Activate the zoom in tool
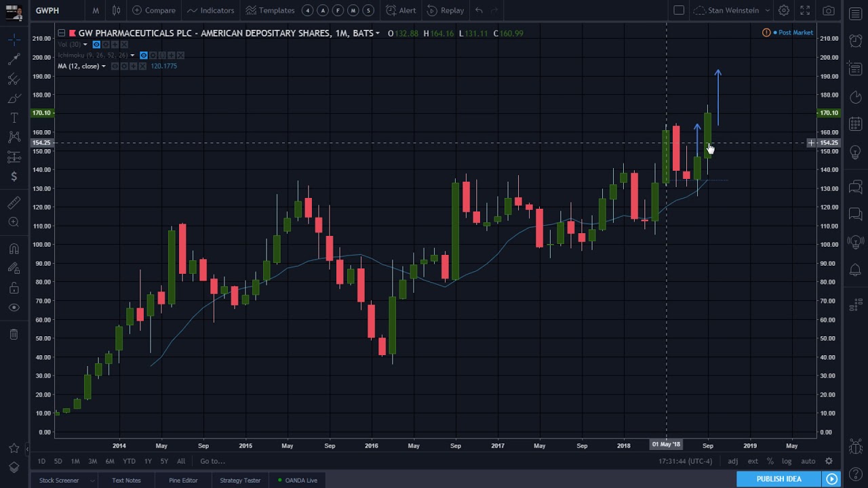 pyautogui.click(x=14, y=222)
